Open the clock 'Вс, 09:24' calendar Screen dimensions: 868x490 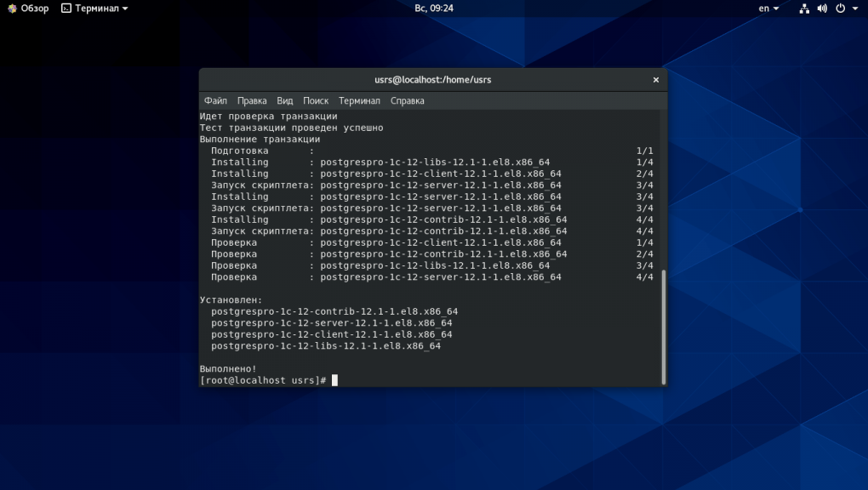(x=433, y=9)
